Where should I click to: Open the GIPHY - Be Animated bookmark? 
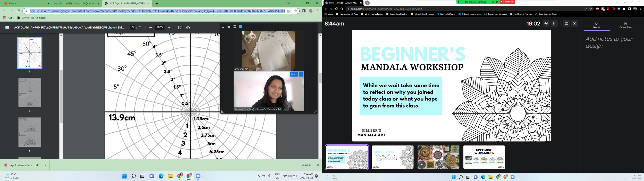click(31, 18)
